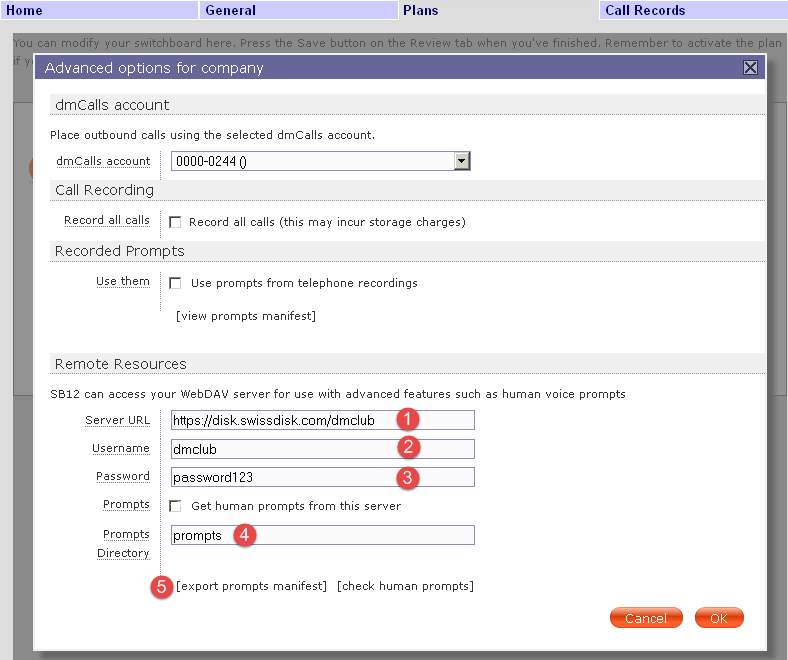The height and width of the screenshot is (660, 788).
Task: Click the Recorded Prompts section heading
Action: tap(120, 251)
